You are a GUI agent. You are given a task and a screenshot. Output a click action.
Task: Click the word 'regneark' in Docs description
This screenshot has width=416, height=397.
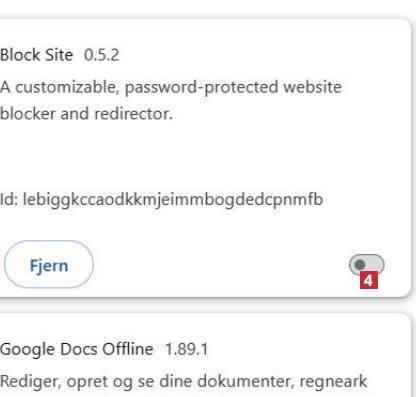[x=333, y=382]
